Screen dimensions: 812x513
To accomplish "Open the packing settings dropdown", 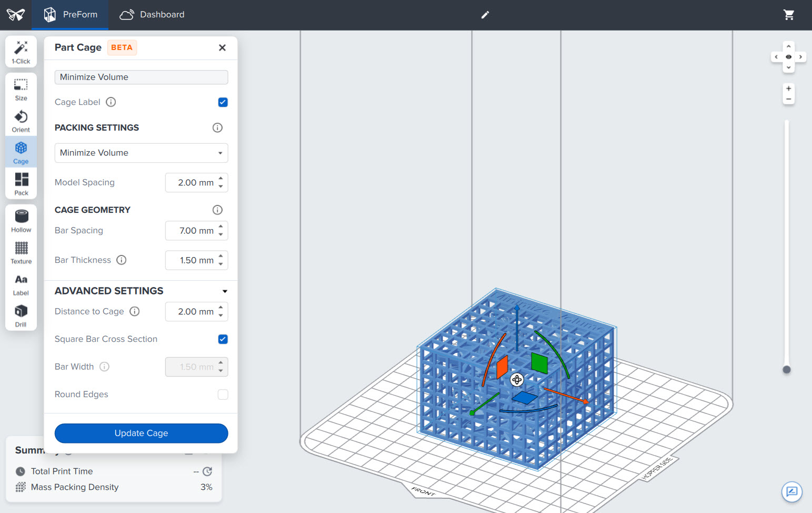I will click(141, 153).
